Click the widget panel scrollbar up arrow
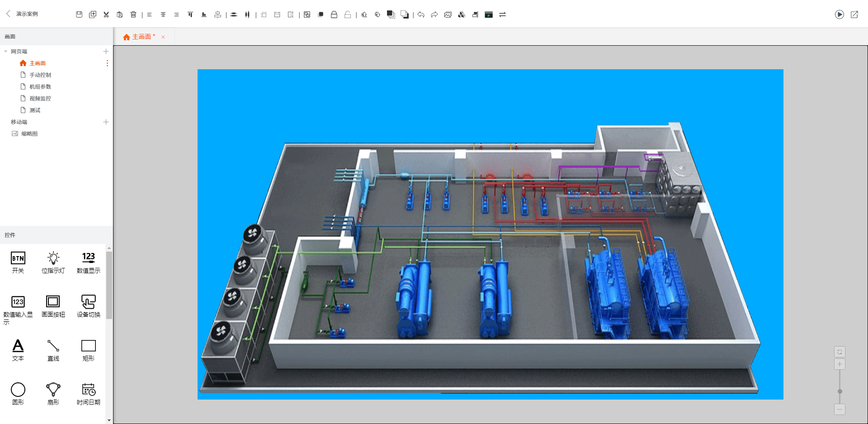Viewport: 868px width, 424px height. [x=109, y=248]
